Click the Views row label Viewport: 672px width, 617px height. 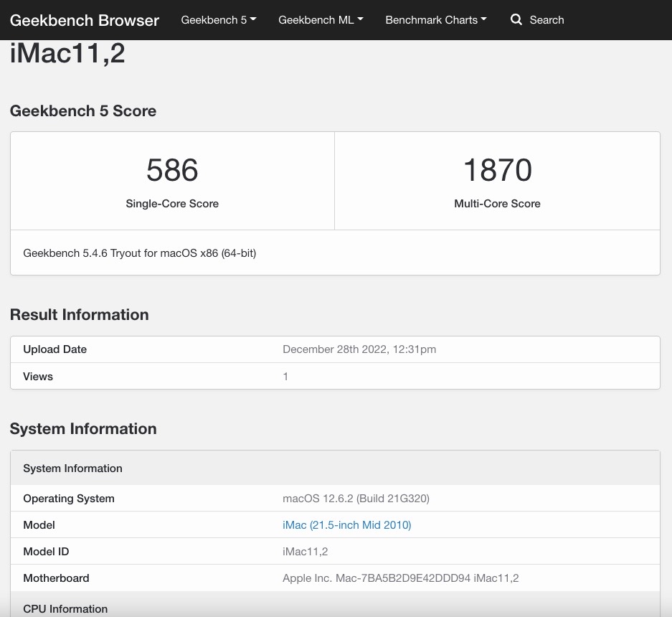pyautogui.click(x=38, y=377)
